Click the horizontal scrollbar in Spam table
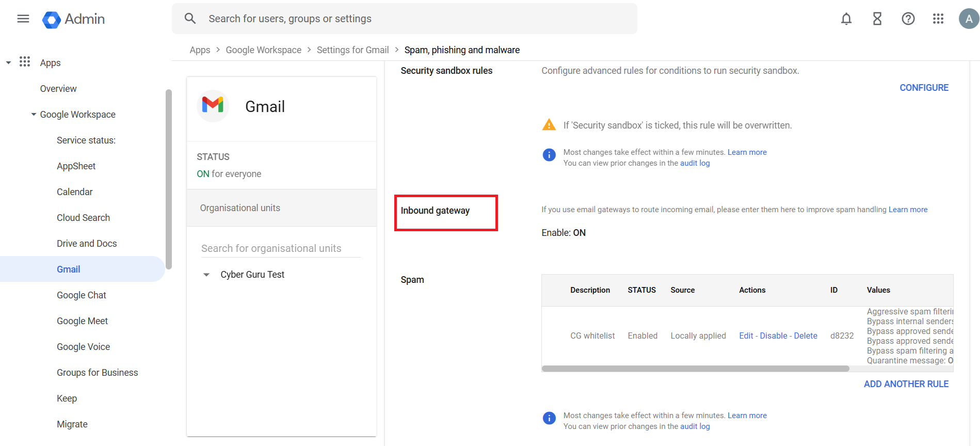980x446 pixels. coord(696,369)
